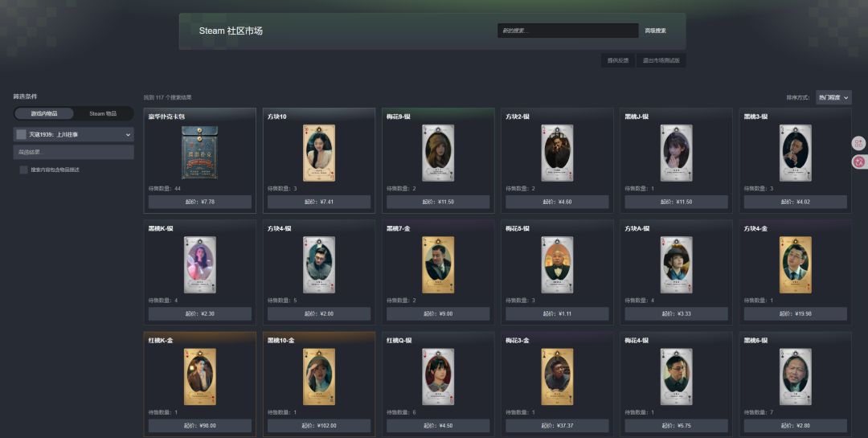This screenshot has height=438, width=868.
Task: Tick the 搜索内容包含物品描述 checkbox
Action: [23, 170]
